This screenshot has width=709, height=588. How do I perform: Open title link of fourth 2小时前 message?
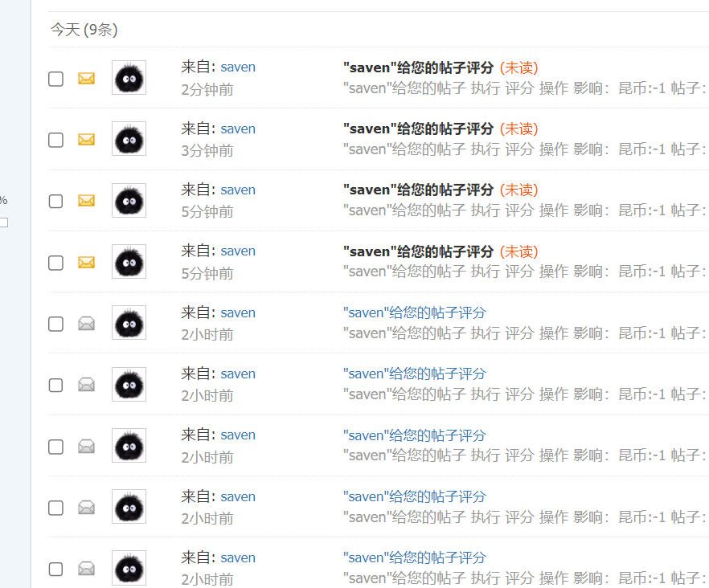coord(415,496)
